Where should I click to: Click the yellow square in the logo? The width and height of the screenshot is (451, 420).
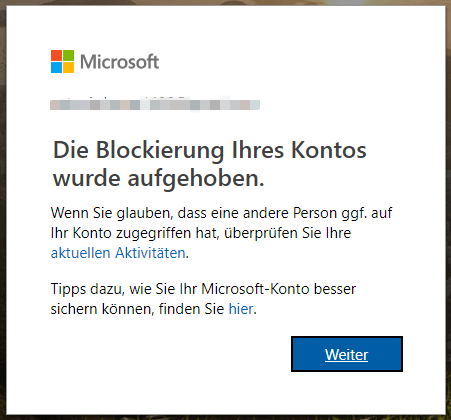tap(68, 67)
